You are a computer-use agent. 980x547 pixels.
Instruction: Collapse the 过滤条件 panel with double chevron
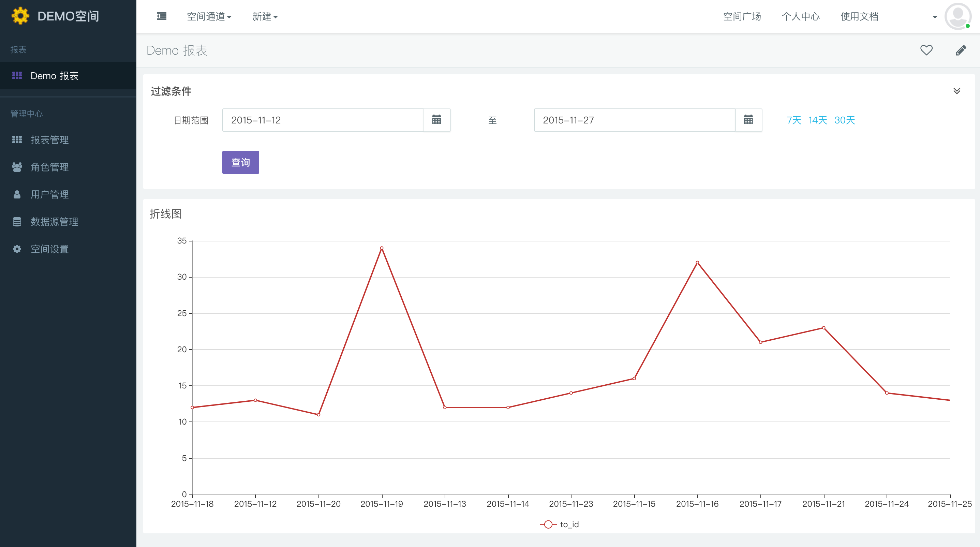coord(957,91)
